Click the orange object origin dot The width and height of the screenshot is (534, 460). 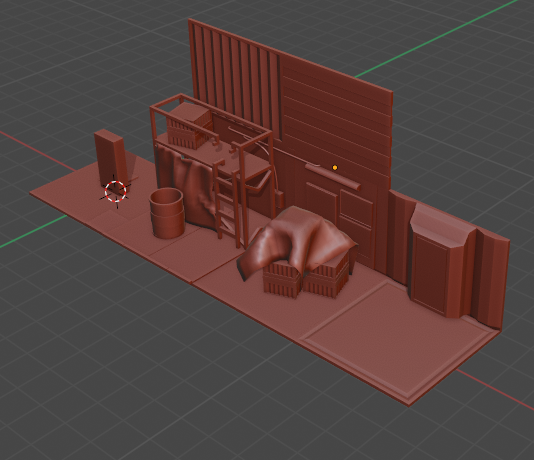[x=335, y=168]
